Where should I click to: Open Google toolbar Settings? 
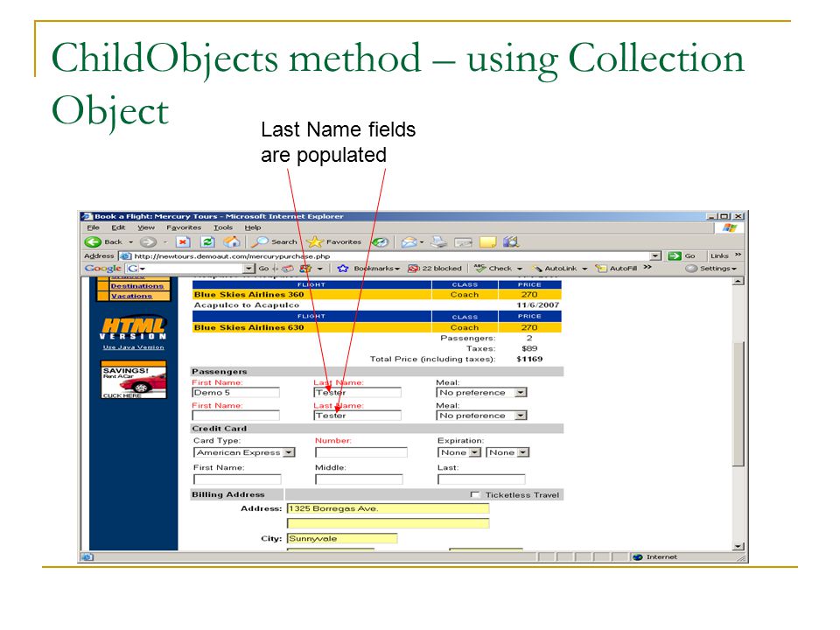pyautogui.click(x=710, y=269)
